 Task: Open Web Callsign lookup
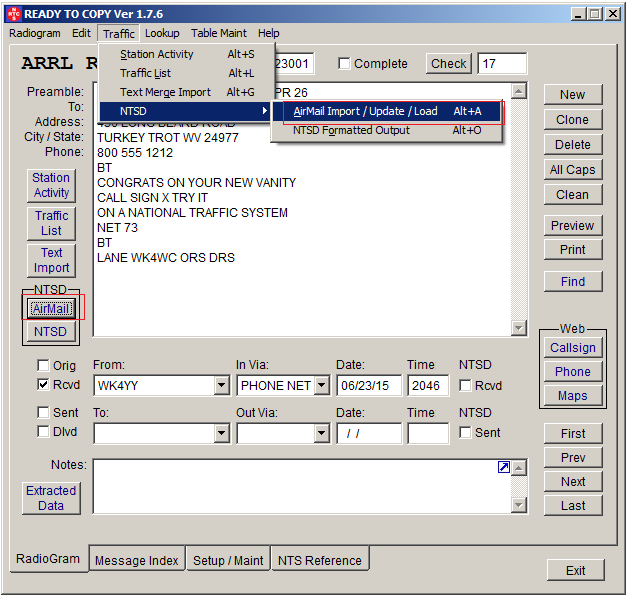(573, 347)
